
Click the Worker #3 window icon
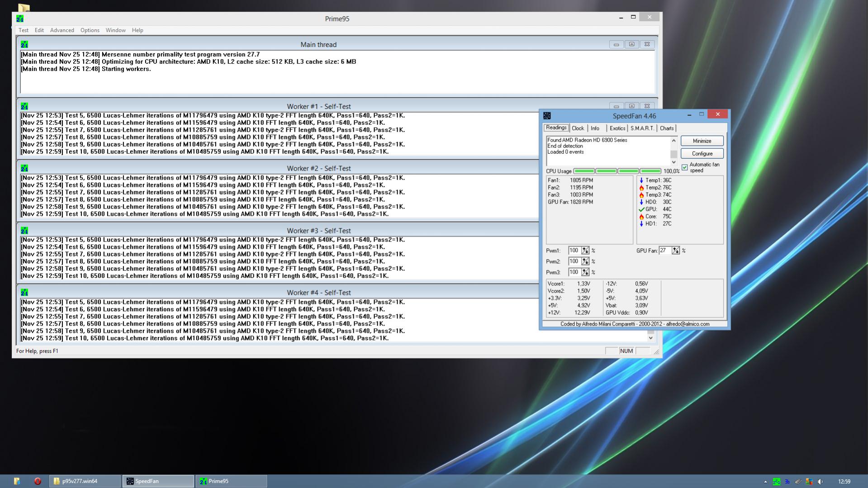tap(24, 231)
